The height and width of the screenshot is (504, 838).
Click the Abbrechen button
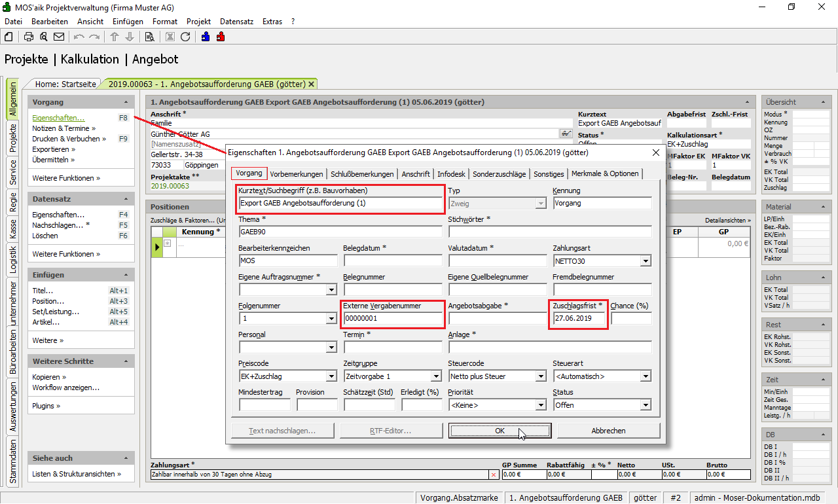coord(608,431)
